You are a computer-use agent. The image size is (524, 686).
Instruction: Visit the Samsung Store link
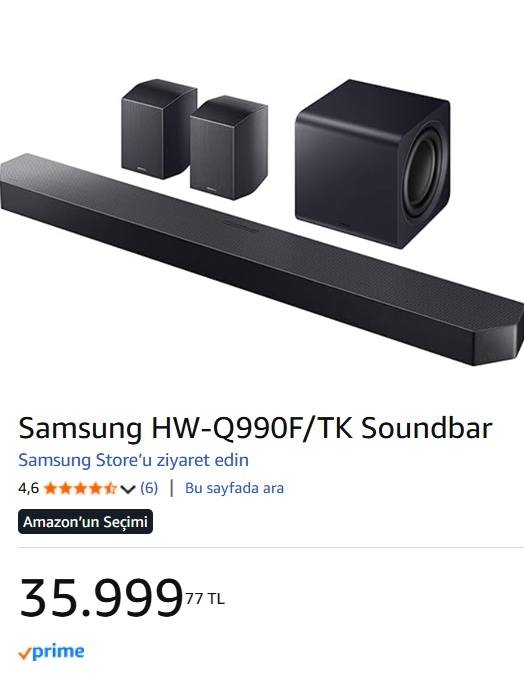(133, 460)
